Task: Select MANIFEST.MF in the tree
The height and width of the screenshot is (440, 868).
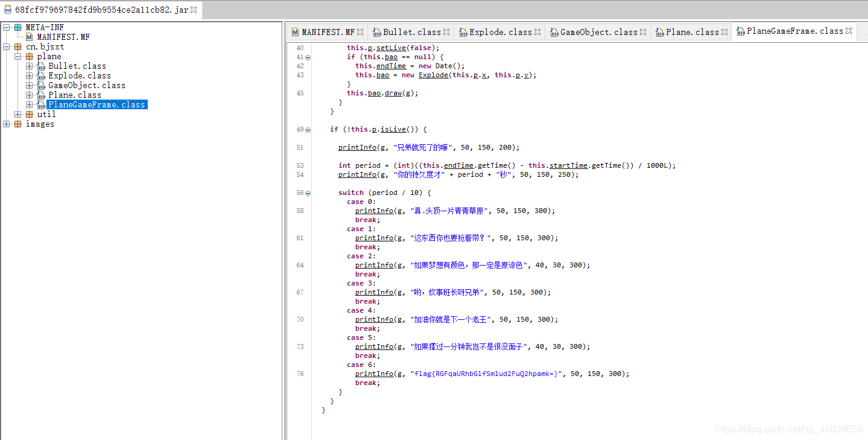Action: coord(63,37)
